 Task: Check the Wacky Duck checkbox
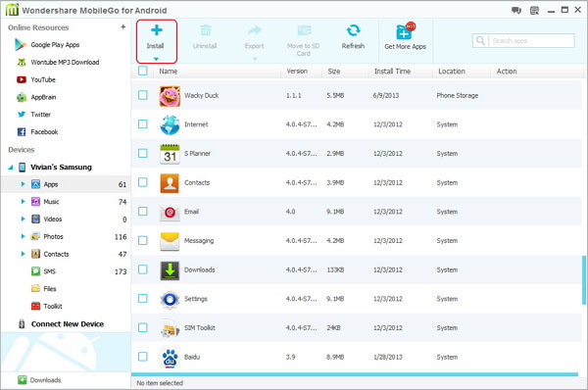(142, 95)
